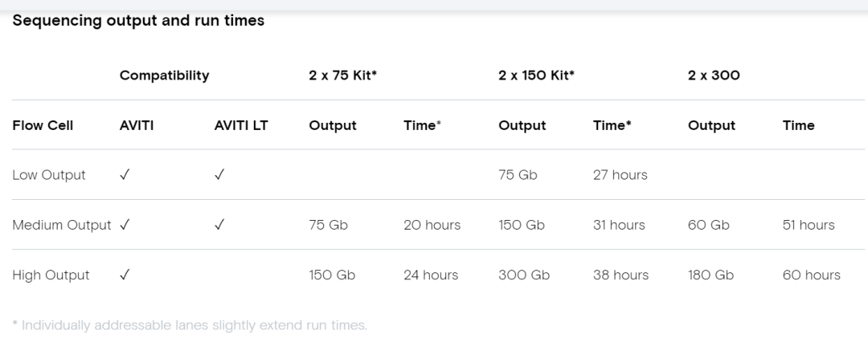Click the AVITI LT column label
868x338 pixels.
tap(241, 125)
